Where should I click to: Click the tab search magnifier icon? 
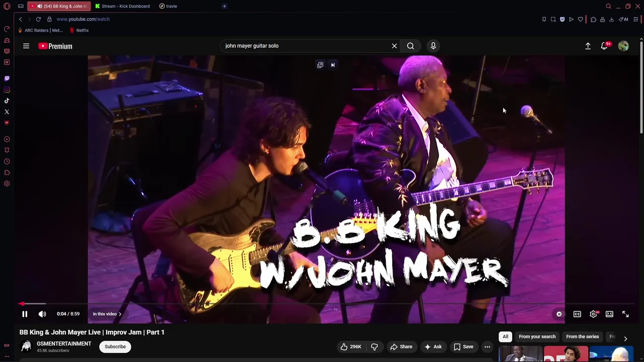click(x=608, y=6)
